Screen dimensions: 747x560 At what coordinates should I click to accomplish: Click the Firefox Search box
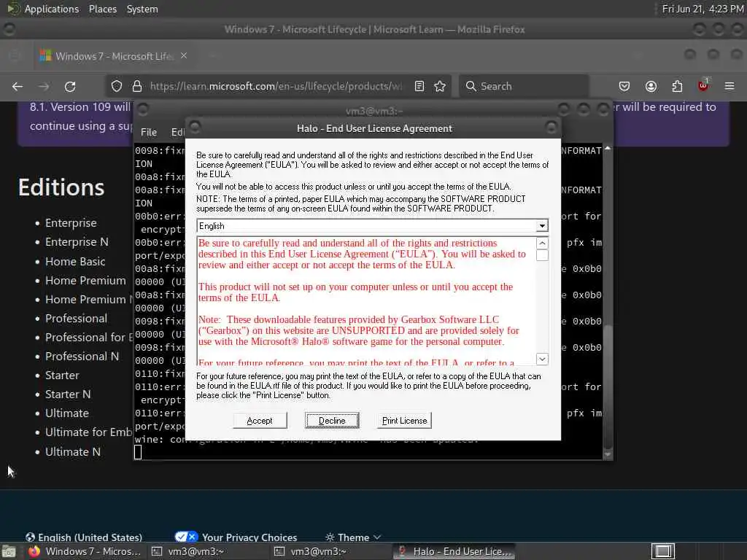[x=524, y=86]
